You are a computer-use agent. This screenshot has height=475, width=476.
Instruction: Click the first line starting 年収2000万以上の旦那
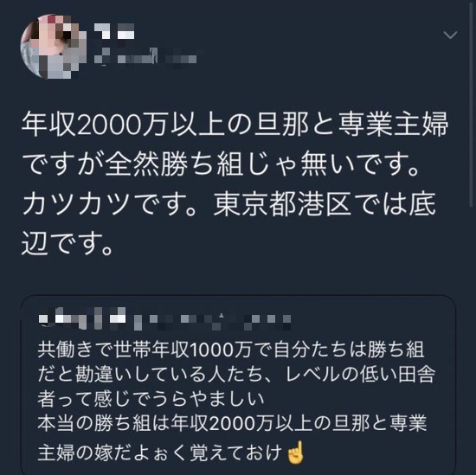click(x=235, y=124)
